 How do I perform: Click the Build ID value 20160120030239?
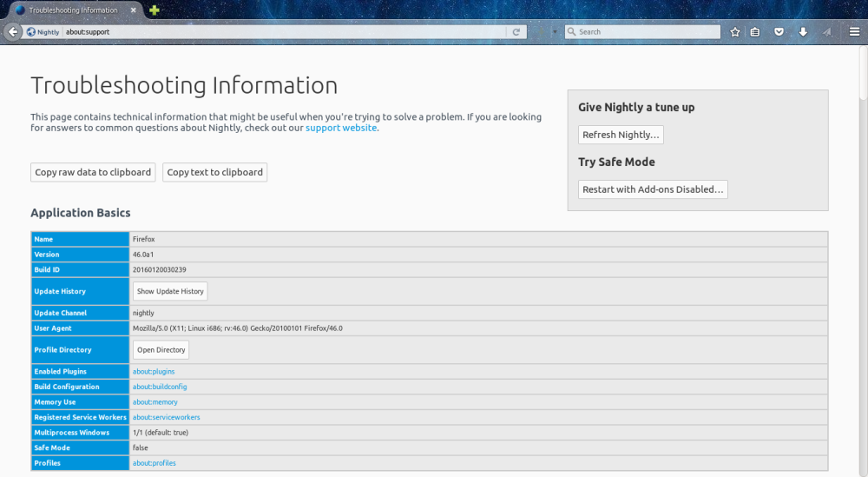(160, 270)
